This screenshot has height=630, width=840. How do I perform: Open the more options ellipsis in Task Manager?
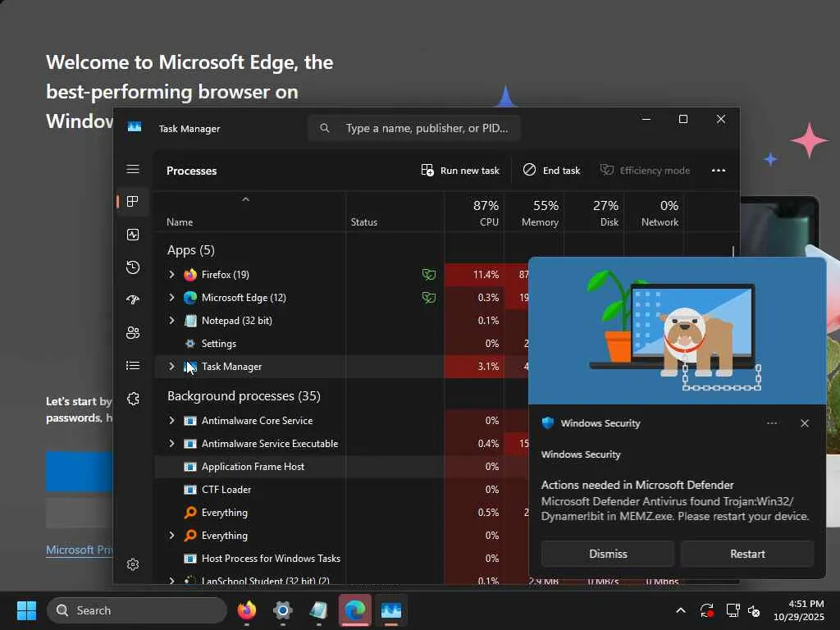coord(719,171)
